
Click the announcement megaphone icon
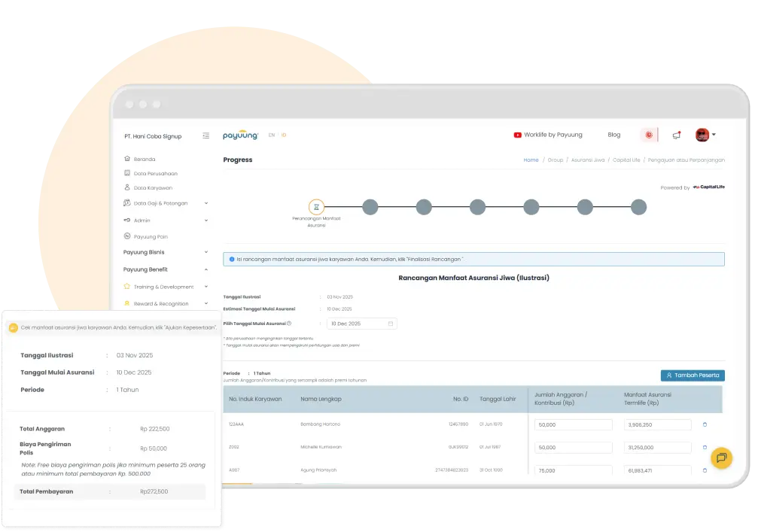[676, 135]
